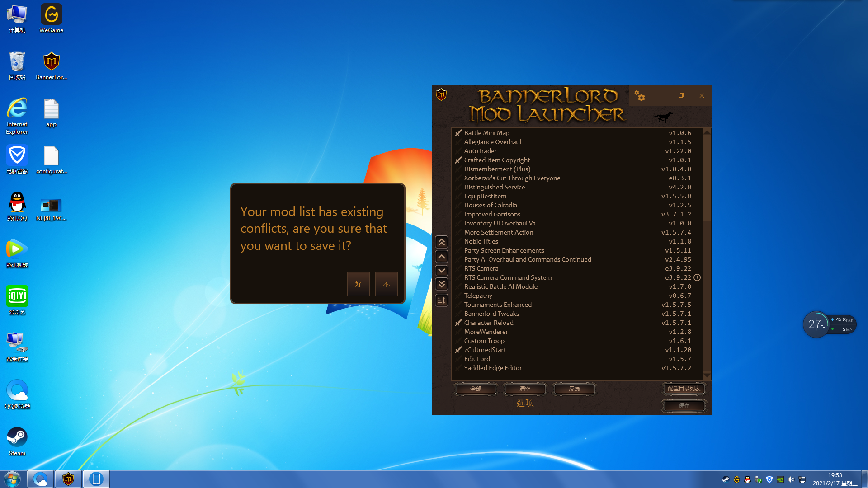Enable the AutoTrader mod checkbox
The width and height of the screenshot is (868, 488).
click(x=458, y=151)
